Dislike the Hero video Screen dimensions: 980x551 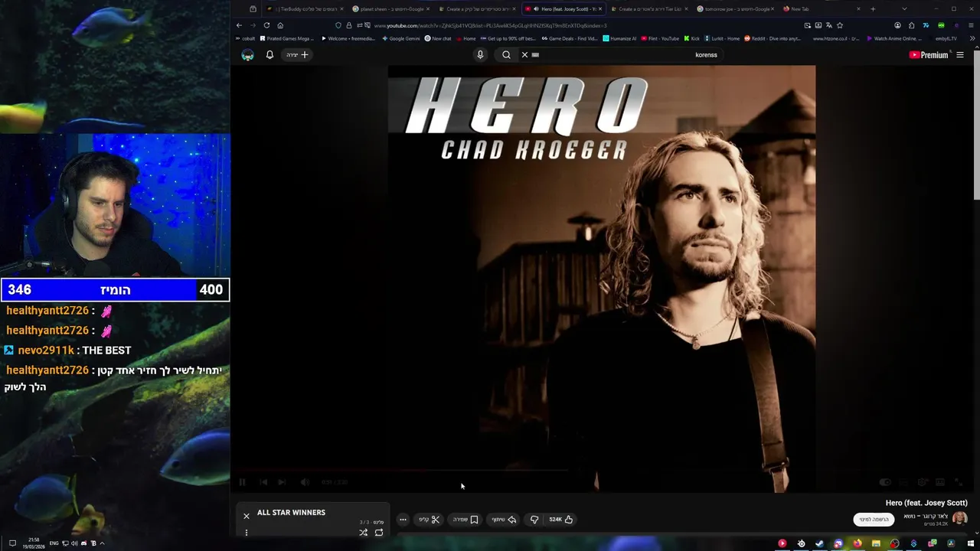tap(534, 520)
